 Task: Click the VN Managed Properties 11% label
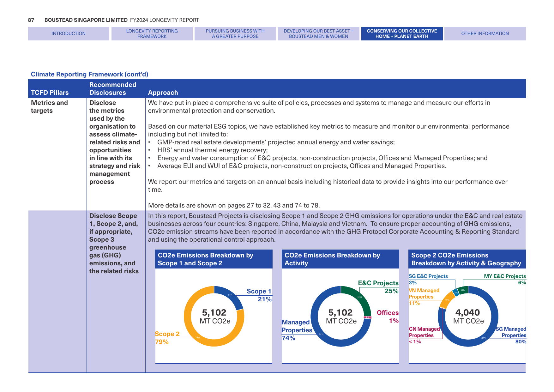(424, 297)
